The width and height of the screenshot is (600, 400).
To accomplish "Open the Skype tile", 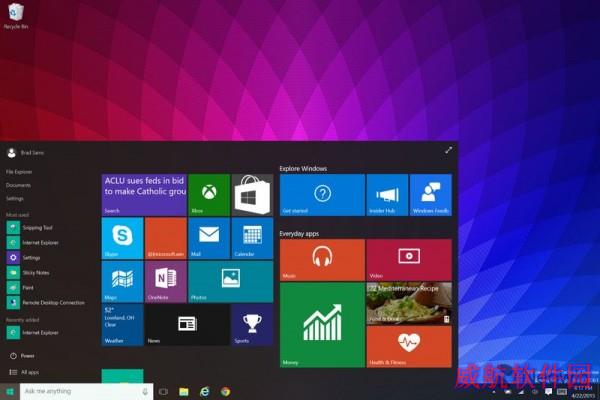I will [x=122, y=238].
